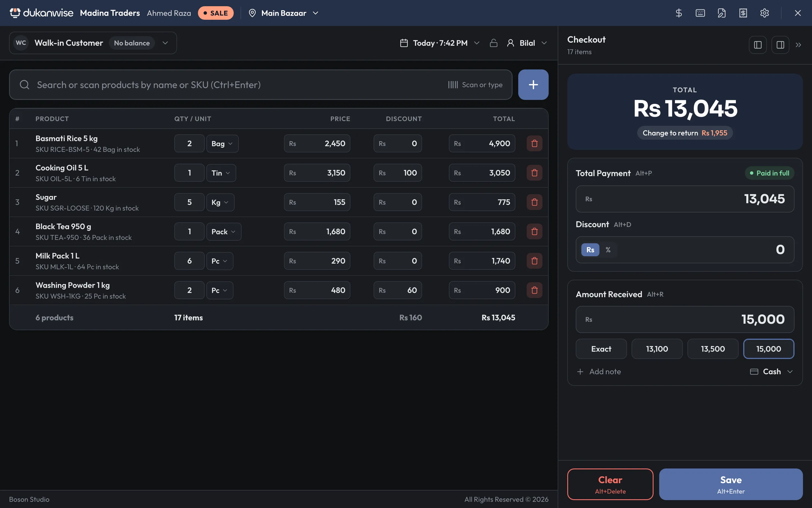Open the Kg unit dropdown for Sugar
Viewport: 812px width, 508px height.
pyautogui.click(x=220, y=202)
